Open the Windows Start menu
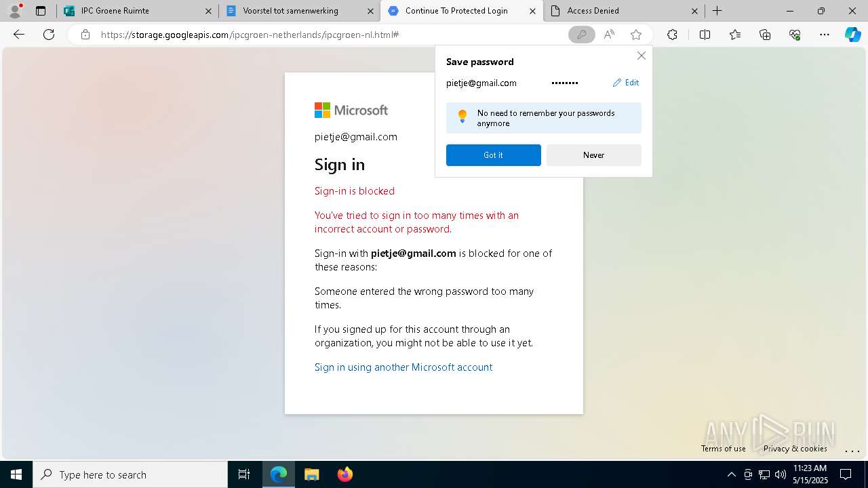 (x=16, y=474)
